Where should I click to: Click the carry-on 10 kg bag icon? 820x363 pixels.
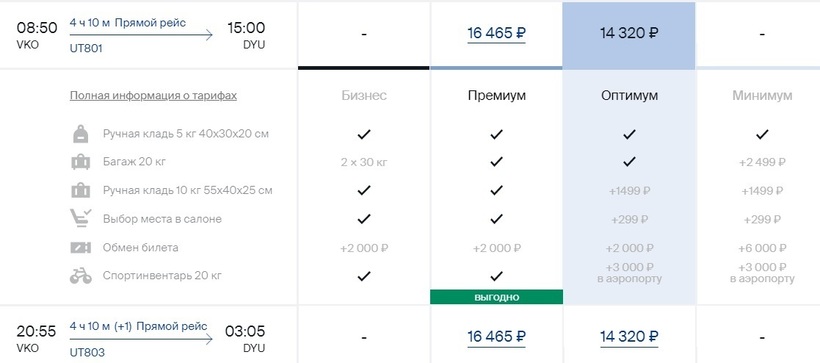coord(81,190)
